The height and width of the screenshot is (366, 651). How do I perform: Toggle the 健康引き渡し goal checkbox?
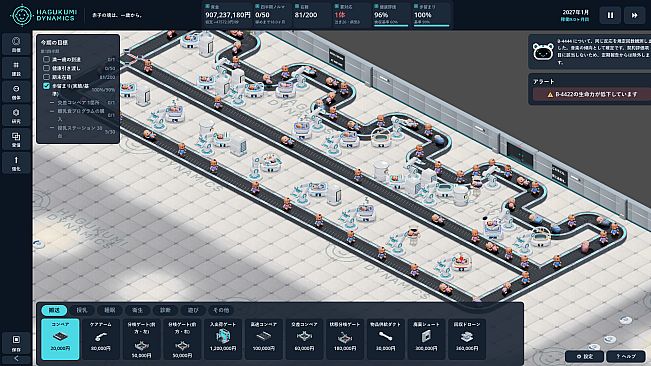[46, 68]
